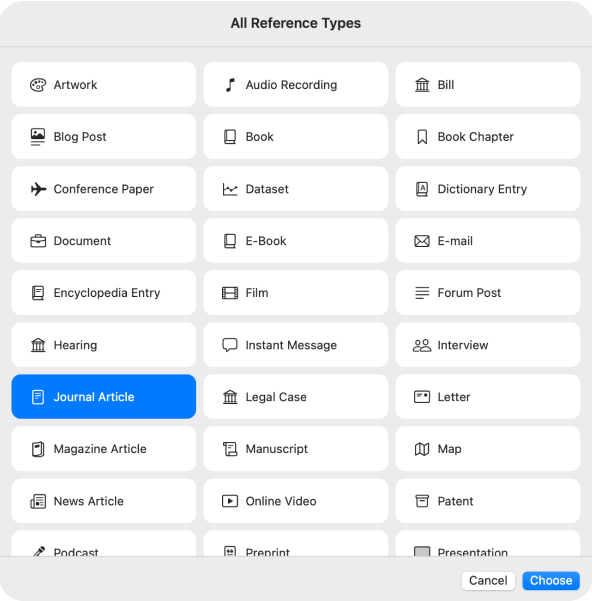Select the Instant Message label

291,345
